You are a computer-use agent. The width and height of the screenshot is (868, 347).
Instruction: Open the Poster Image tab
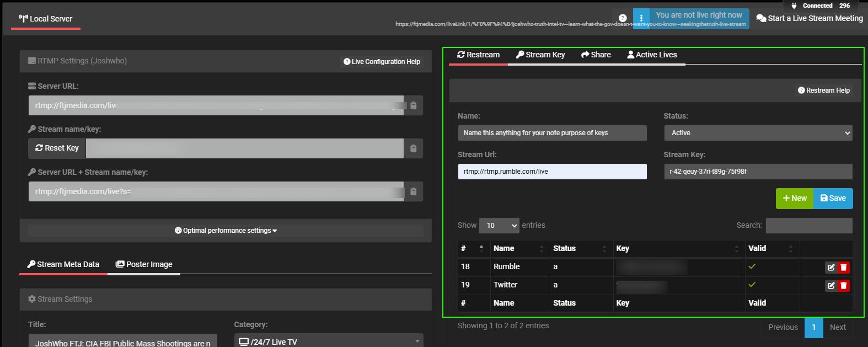[x=144, y=264]
